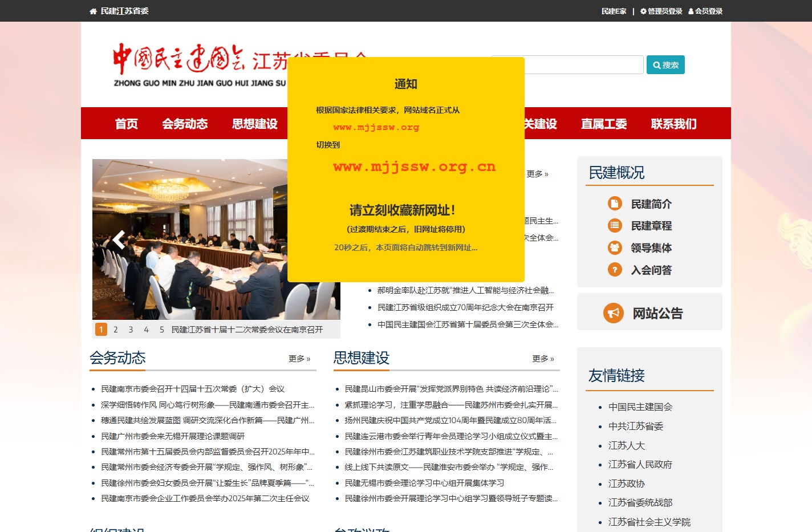Open friendly link 中国民主建国会
This screenshot has width=812, height=532.
coord(640,407)
